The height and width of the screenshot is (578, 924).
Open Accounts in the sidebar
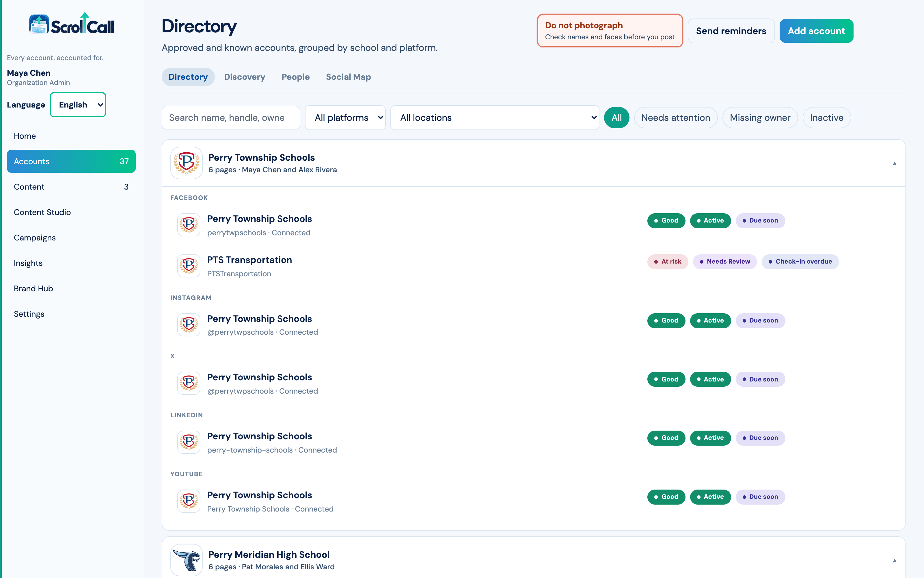71,161
